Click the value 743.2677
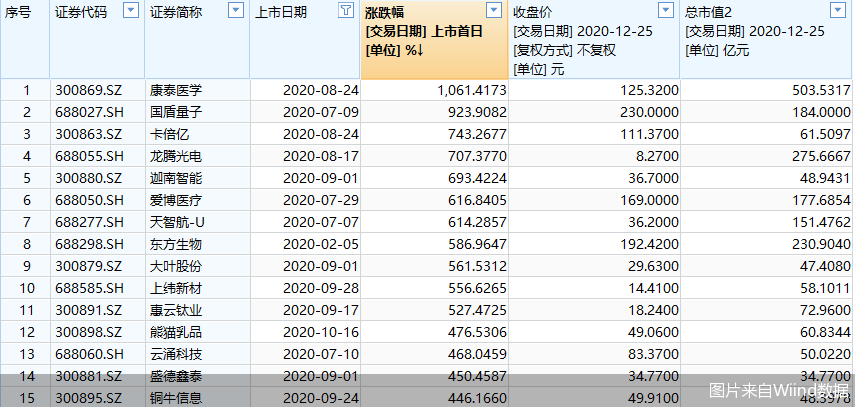Image resolution: width=855 pixels, height=407 pixels. pyautogui.click(x=478, y=134)
